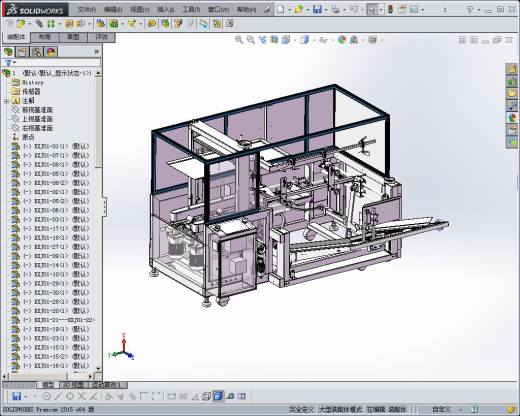Open the Save button dropdown arrow
Image resolution: width=520 pixels, height=416 pixels.
pos(326,9)
